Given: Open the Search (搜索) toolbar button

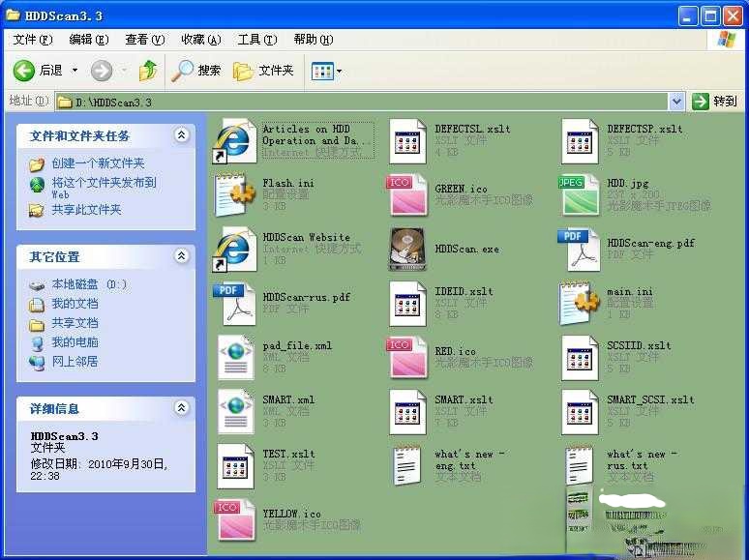Looking at the screenshot, I should click(195, 71).
